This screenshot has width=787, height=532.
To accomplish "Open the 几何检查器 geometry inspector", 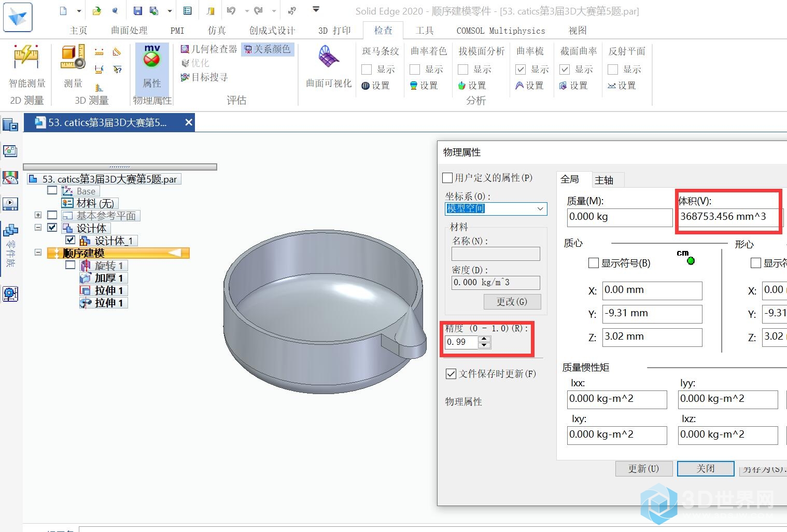I will tap(208, 49).
